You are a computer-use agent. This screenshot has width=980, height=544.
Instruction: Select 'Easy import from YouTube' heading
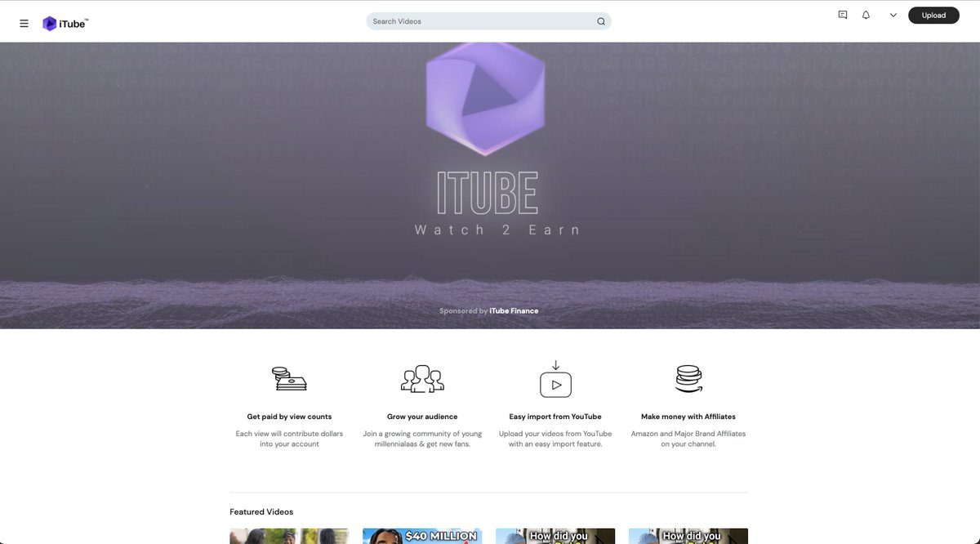[x=555, y=417]
